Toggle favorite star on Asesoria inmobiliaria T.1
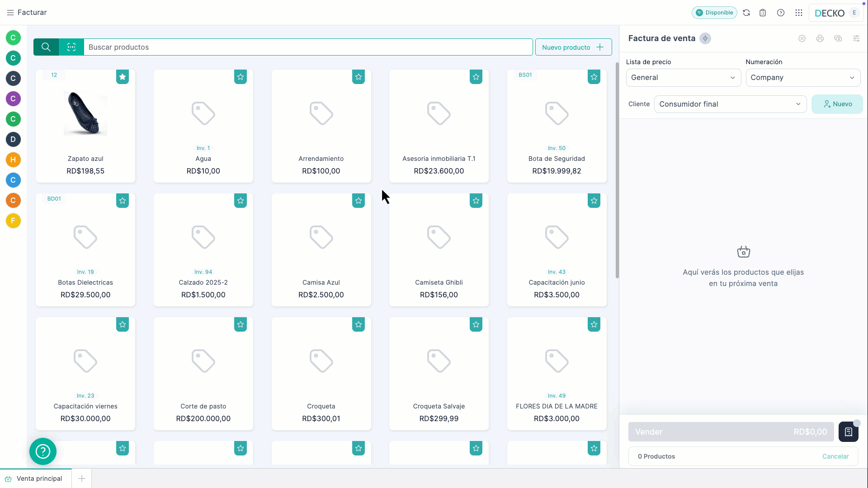868x488 pixels. coord(476,77)
